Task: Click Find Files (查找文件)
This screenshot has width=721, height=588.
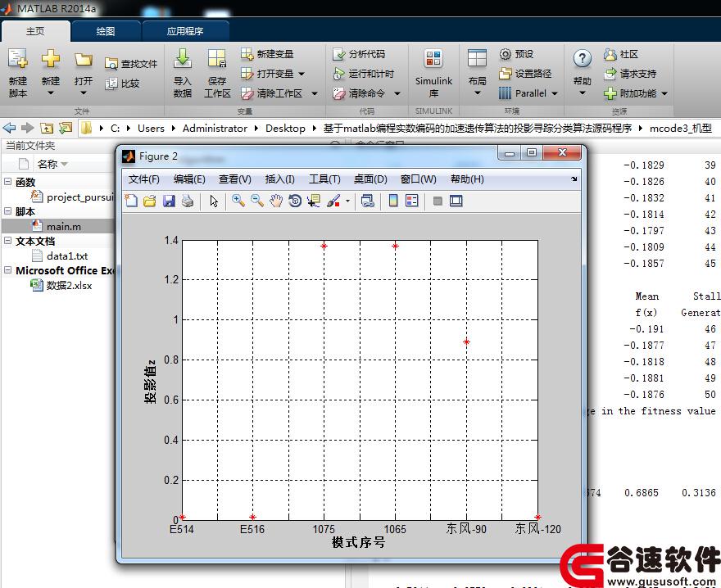Action: point(131,63)
